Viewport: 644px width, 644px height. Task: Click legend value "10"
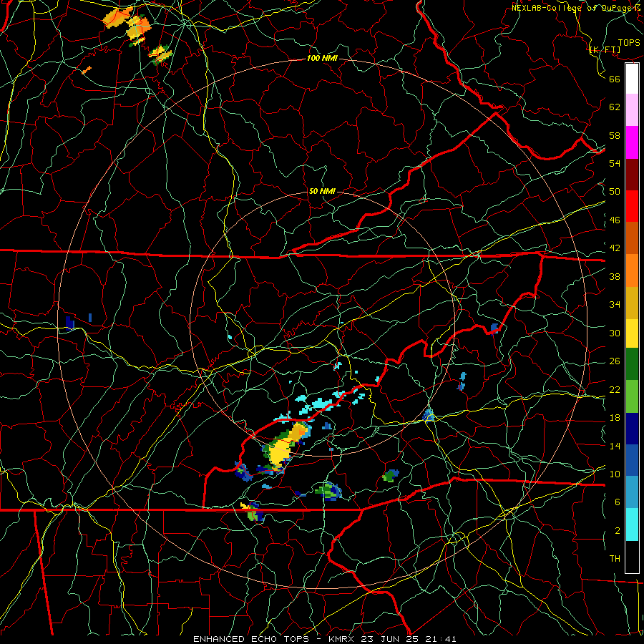click(615, 474)
